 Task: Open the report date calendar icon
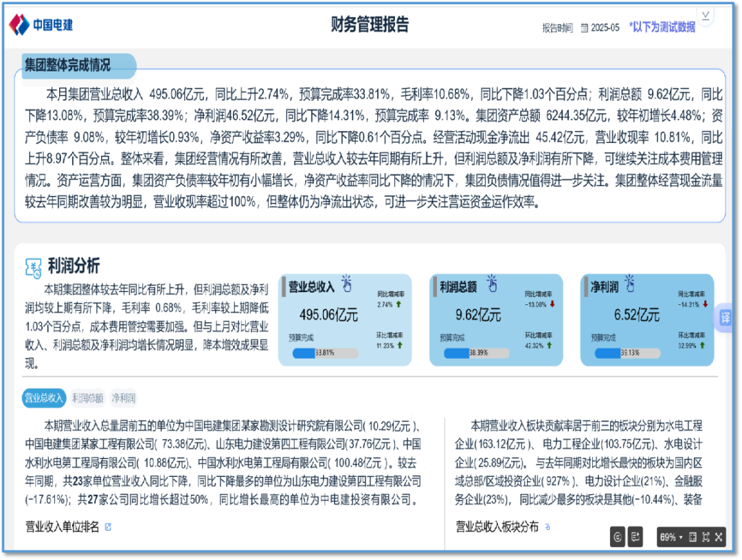[x=585, y=28]
